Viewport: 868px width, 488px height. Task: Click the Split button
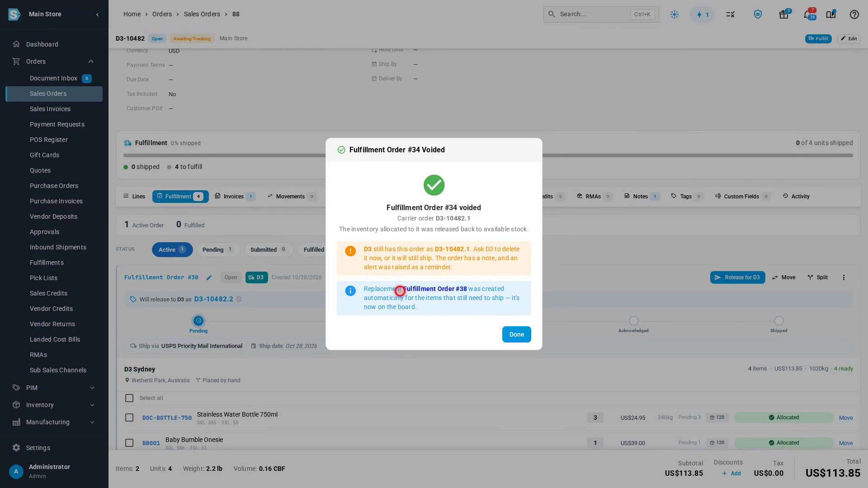[818, 277]
